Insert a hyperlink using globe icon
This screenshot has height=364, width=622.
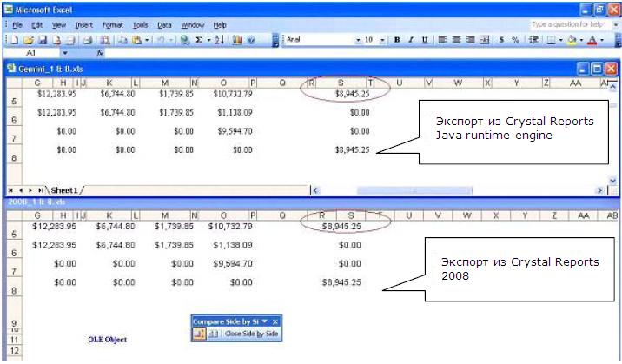pyautogui.click(x=184, y=40)
